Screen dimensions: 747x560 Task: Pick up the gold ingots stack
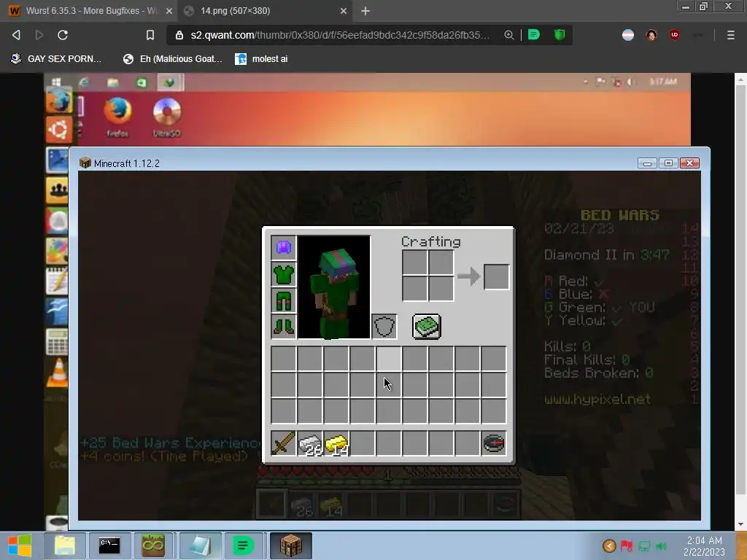336,443
